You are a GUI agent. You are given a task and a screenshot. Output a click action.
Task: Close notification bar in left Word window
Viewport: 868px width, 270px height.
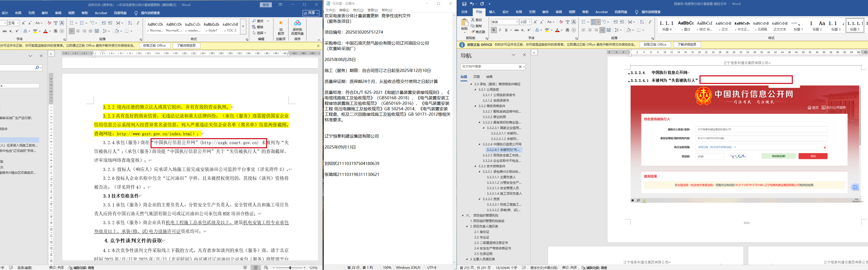318,46
